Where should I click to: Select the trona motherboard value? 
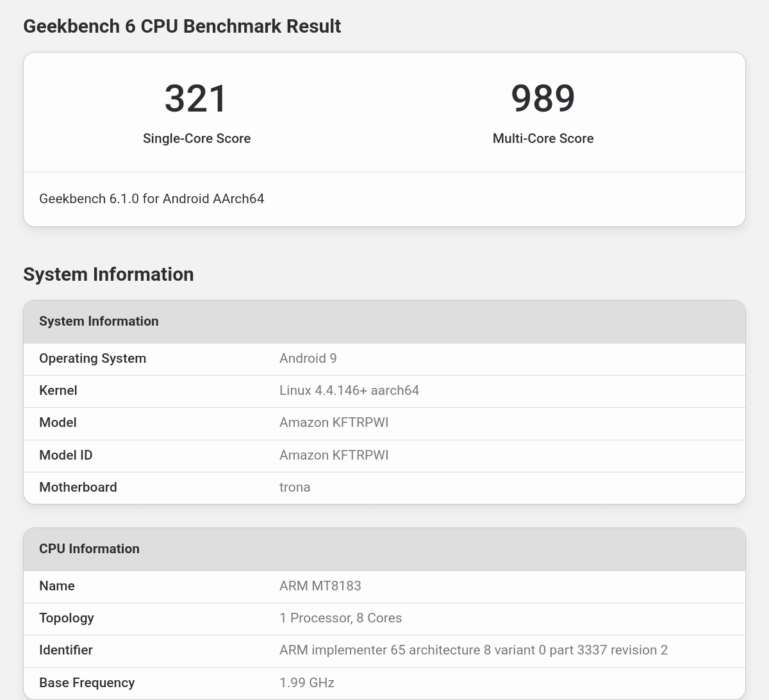295,487
